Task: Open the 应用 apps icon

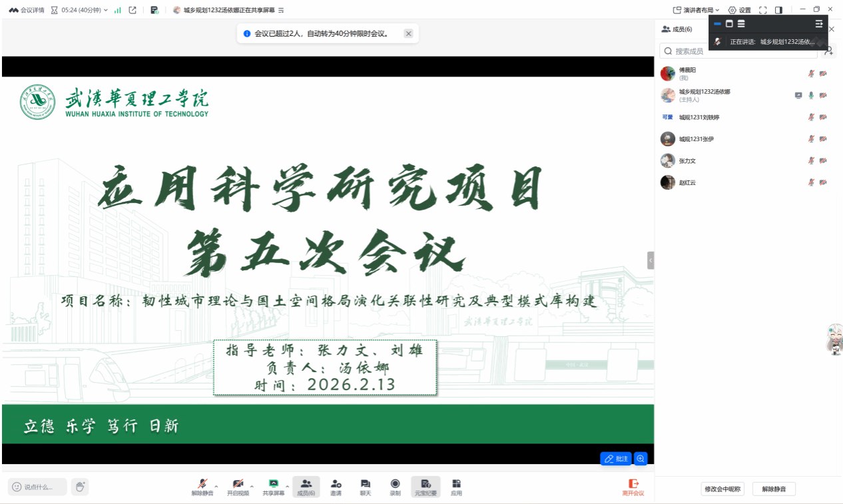Action: (456, 486)
